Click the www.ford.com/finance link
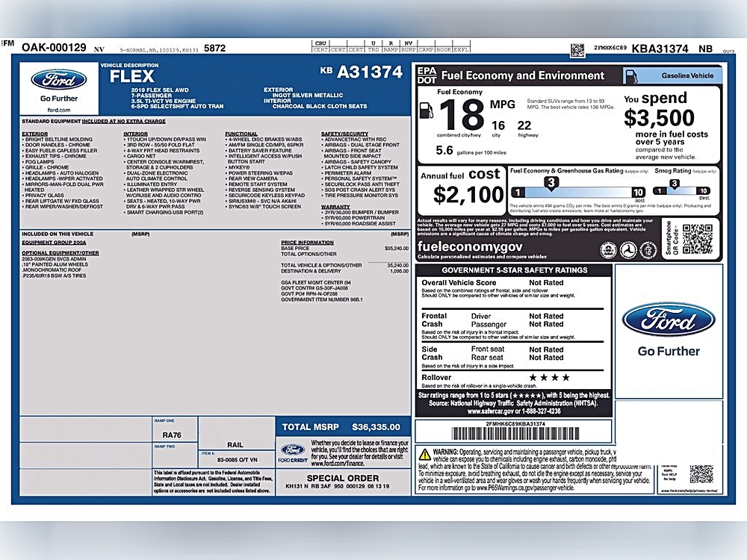 tap(338, 464)
